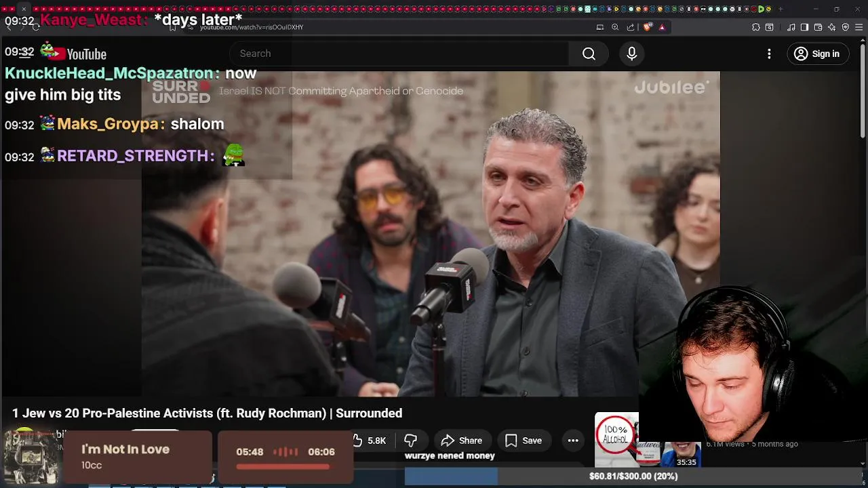Open YouTube settings three-dot menu
The height and width of the screenshot is (488, 868).
point(769,54)
